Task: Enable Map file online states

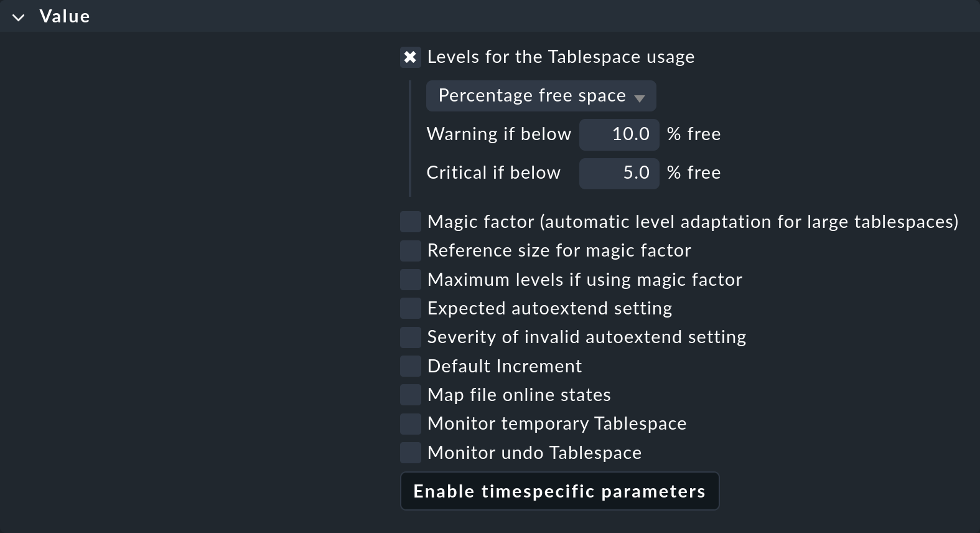Action: click(410, 394)
